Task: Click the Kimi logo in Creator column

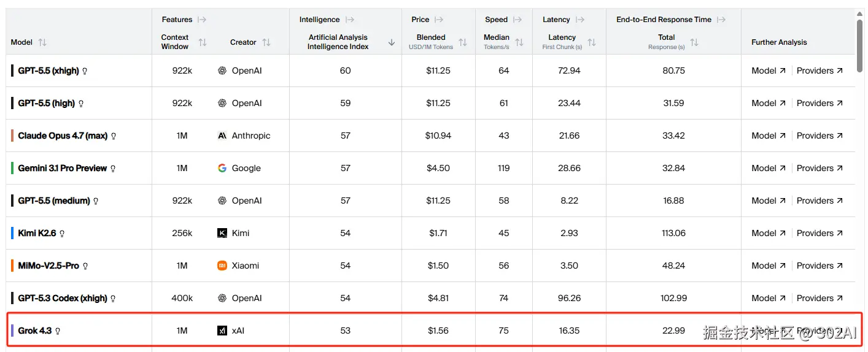Action: 222,233
